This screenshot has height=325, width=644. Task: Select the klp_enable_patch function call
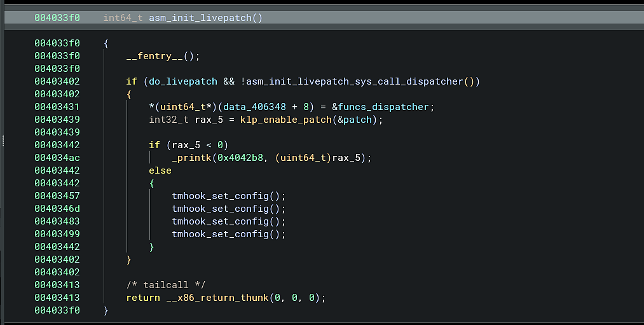tap(286, 120)
